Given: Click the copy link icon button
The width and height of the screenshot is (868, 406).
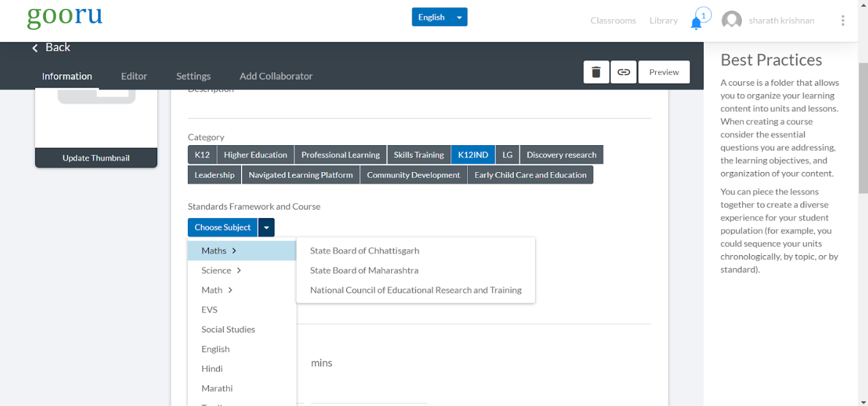Looking at the screenshot, I should pos(623,72).
